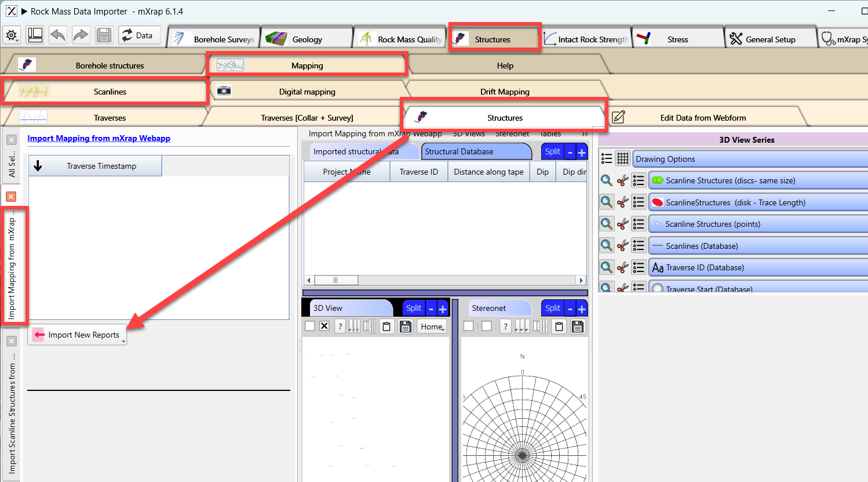
Task: Click the grid icon beside Drawing Options
Action: [x=622, y=158]
